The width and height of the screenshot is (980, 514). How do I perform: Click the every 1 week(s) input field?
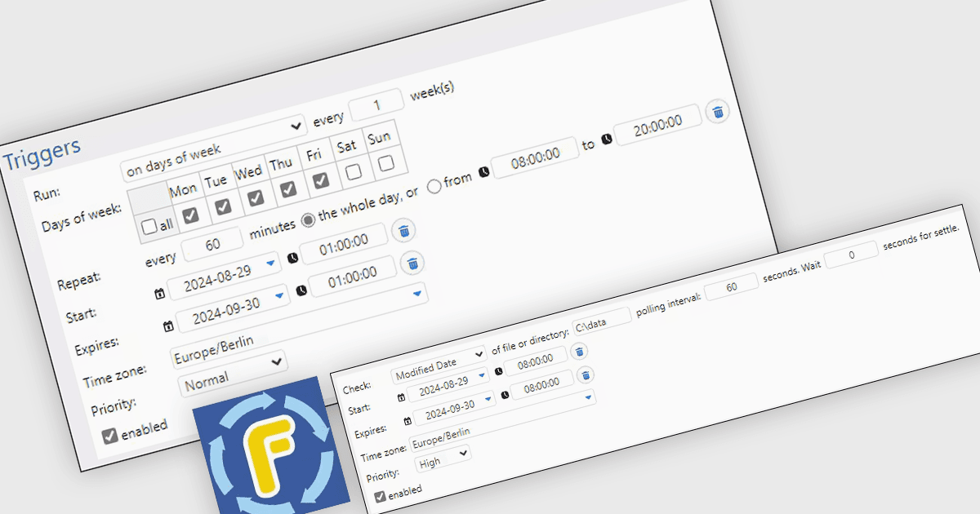(x=376, y=105)
